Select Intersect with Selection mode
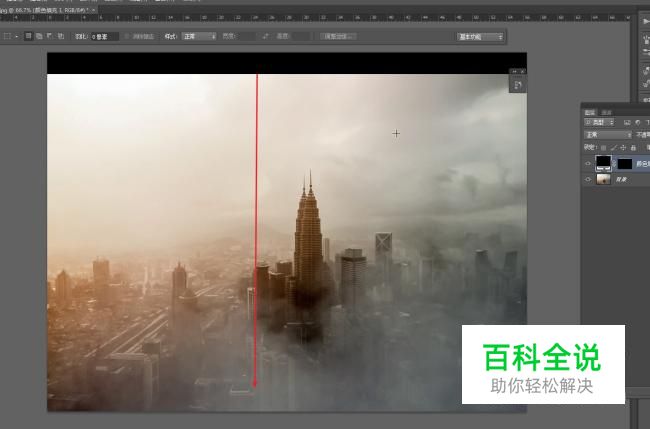 click(x=61, y=36)
